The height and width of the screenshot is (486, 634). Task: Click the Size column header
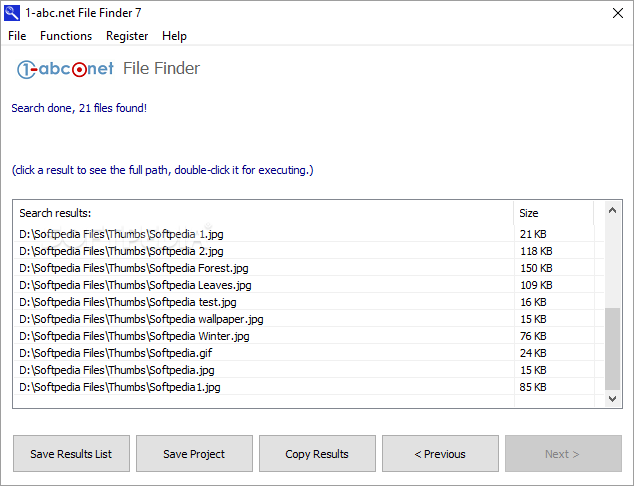pyautogui.click(x=554, y=213)
